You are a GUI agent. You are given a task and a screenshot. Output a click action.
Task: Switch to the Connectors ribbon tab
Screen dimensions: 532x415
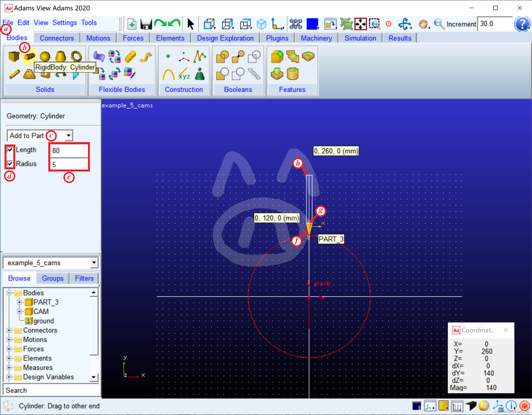57,38
